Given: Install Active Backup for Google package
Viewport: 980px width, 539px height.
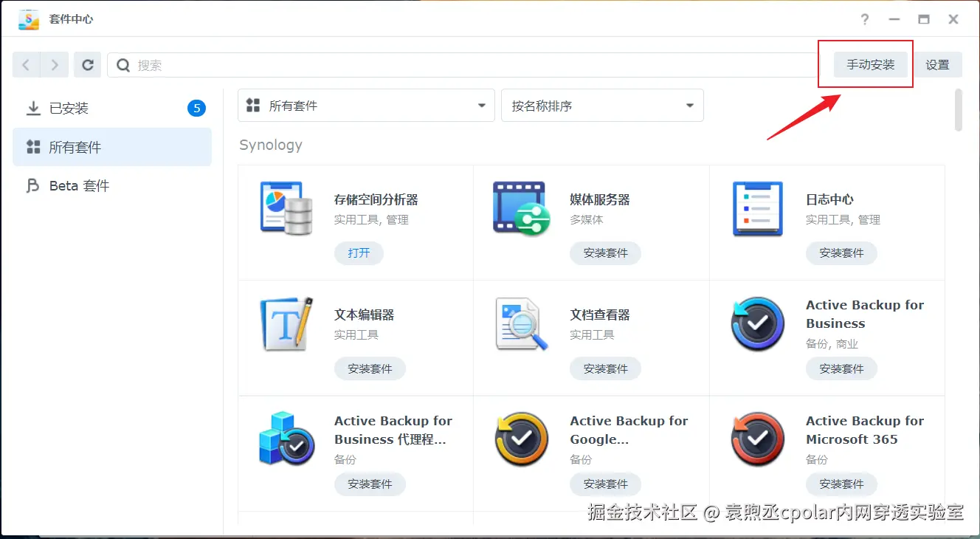Looking at the screenshot, I should click(605, 484).
